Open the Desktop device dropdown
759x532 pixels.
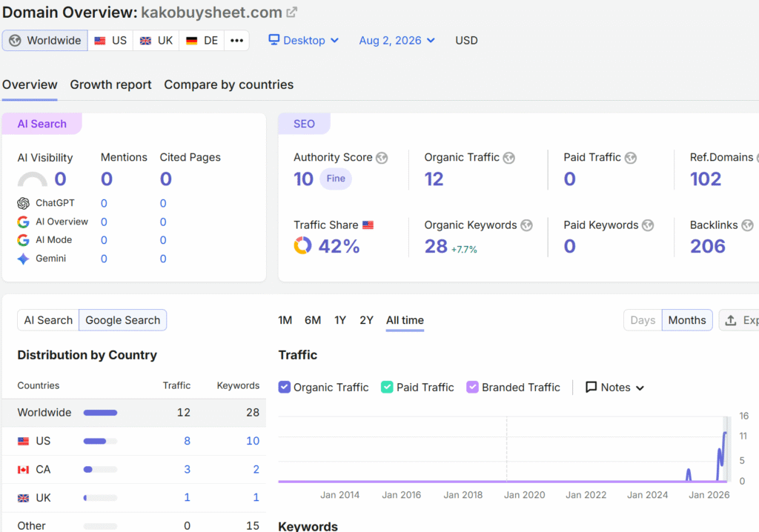point(304,41)
